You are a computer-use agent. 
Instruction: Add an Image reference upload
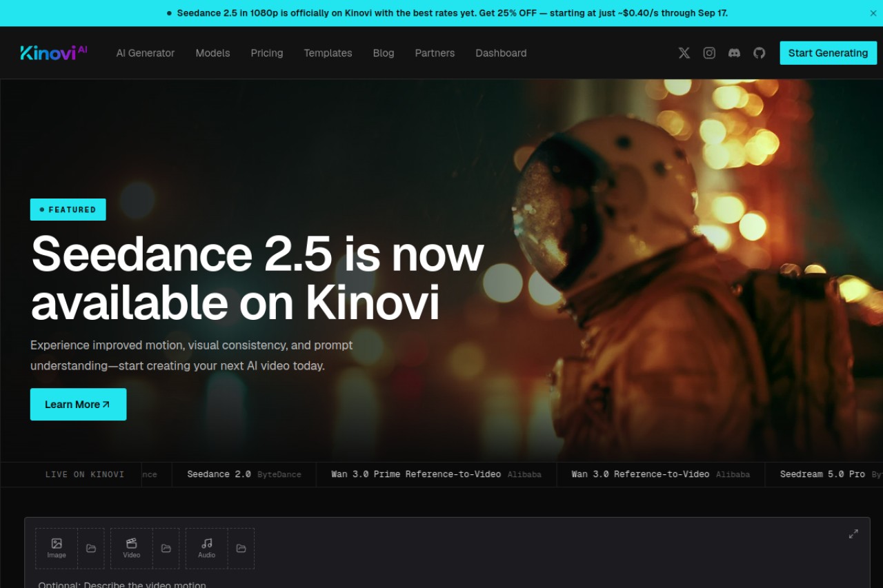click(57, 549)
